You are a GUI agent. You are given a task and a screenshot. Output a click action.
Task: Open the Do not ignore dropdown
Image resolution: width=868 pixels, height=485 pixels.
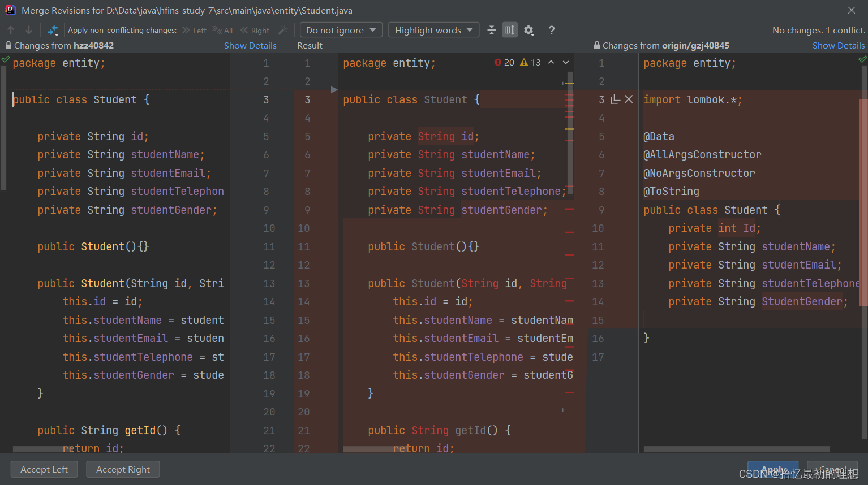[x=341, y=30]
